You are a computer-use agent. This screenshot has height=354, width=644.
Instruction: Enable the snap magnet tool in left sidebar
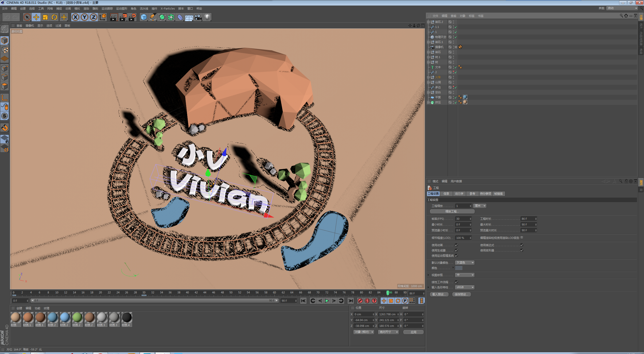click(x=5, y=128)
